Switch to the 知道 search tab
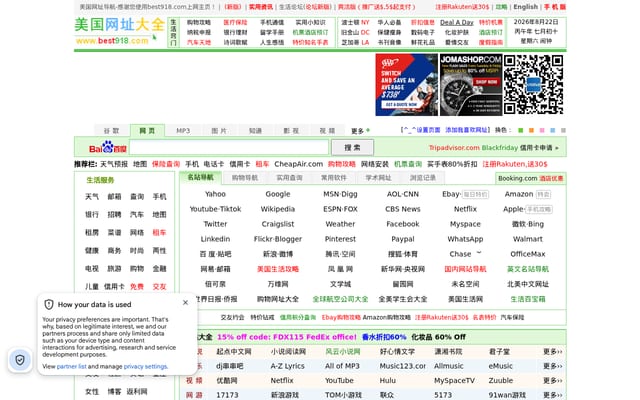 pos(255,131)
